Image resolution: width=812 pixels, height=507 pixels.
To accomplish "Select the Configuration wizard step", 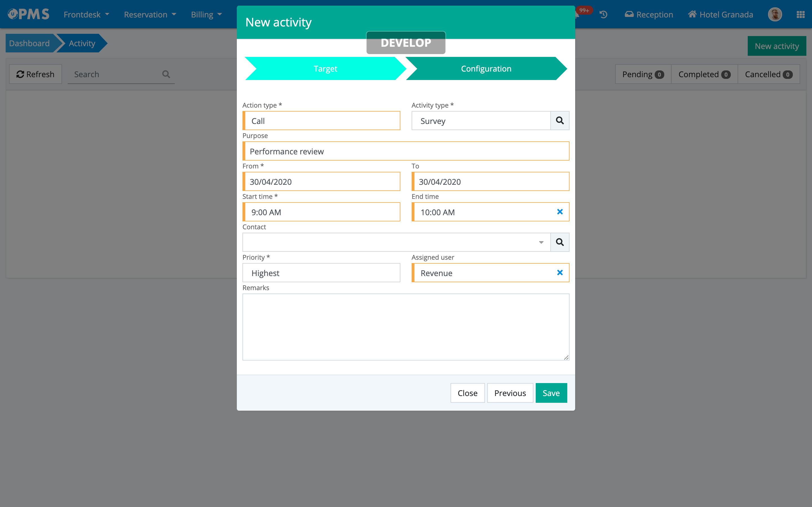I will click(486, 69).
